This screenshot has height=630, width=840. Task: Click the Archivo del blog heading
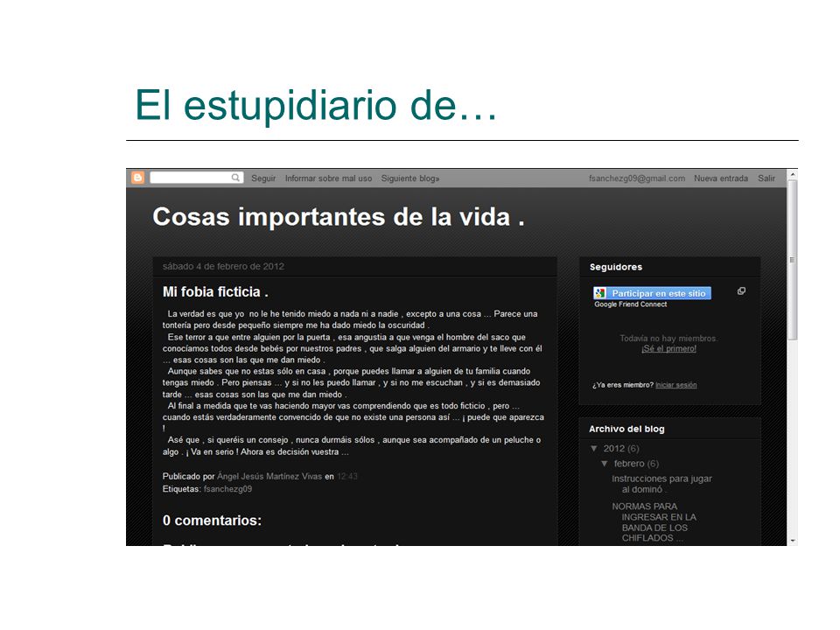626,429
